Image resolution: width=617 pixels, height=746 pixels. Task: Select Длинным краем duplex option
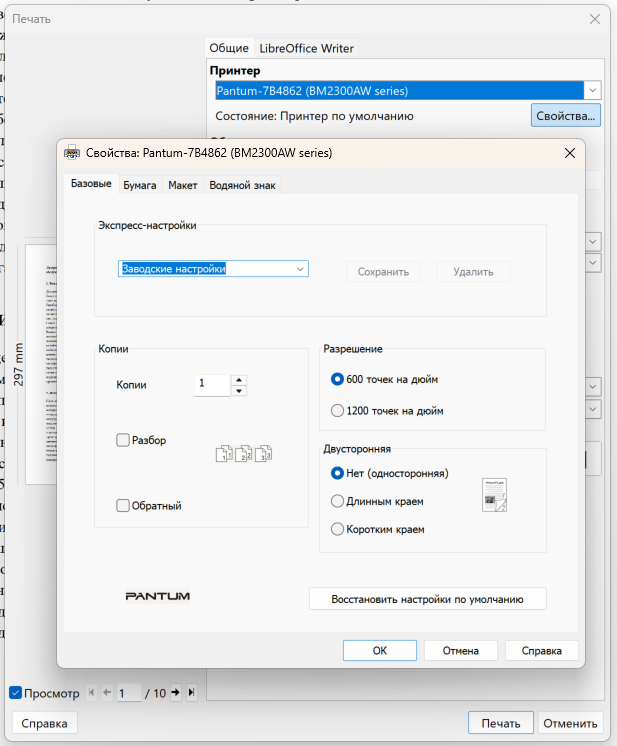click(337, 501)
